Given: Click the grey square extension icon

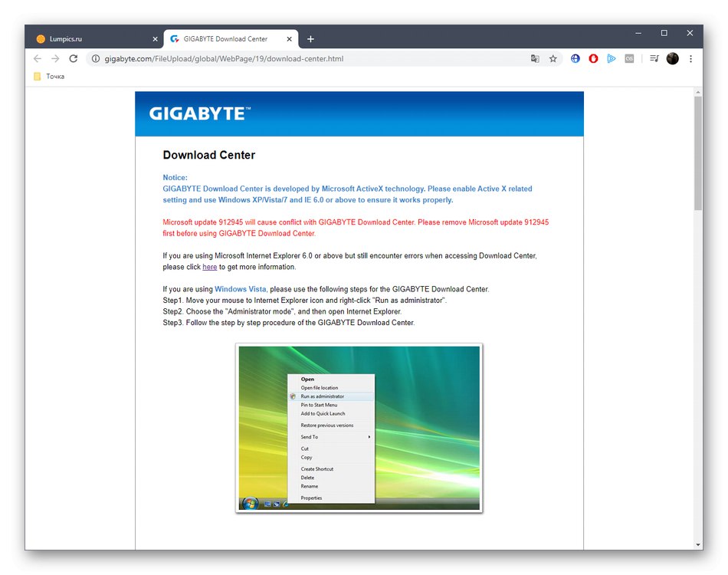Looking at the screenshot, I should click(x=629, y=58).
